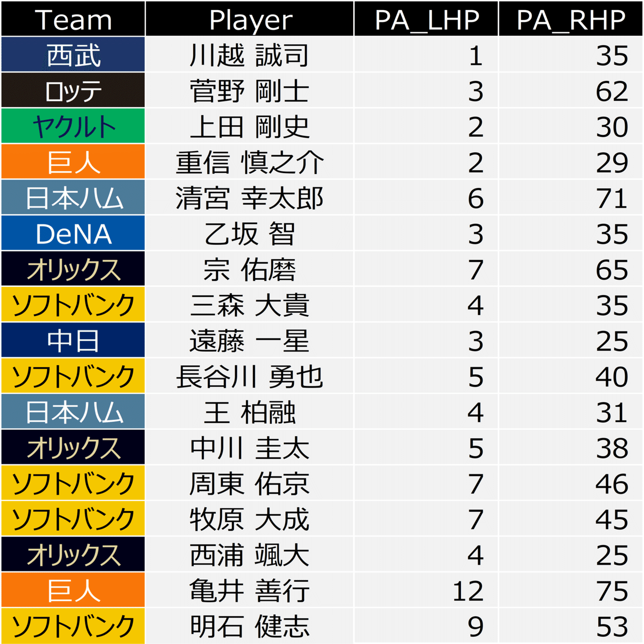644x644 pixels.
Task: Select player 周東 佑京
Action: click(x=250, y=484)
